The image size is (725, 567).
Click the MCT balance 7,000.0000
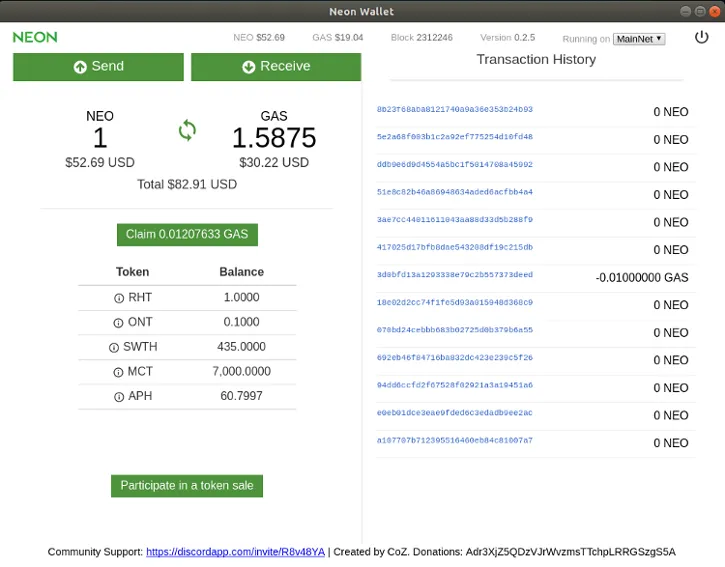[x=241, y=371]
